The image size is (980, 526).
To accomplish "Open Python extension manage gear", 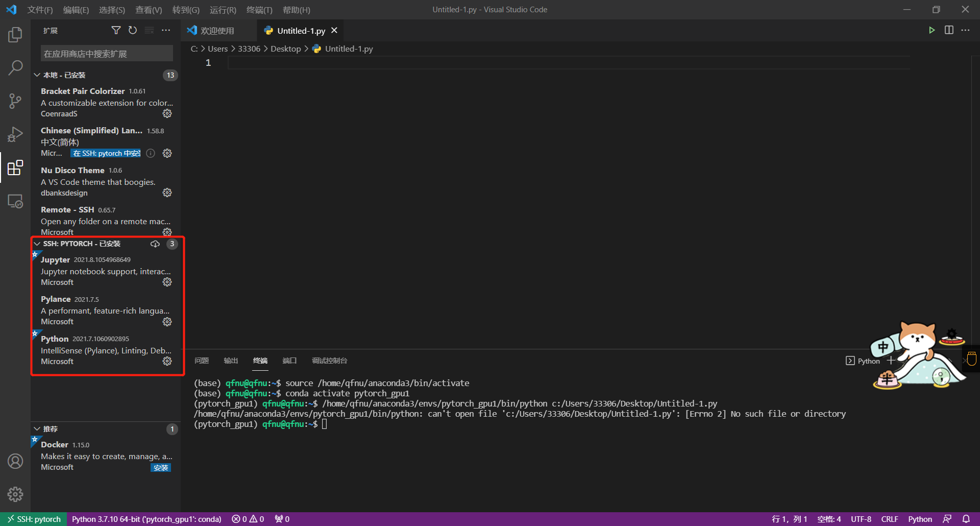I will click(x=167, y=361).
